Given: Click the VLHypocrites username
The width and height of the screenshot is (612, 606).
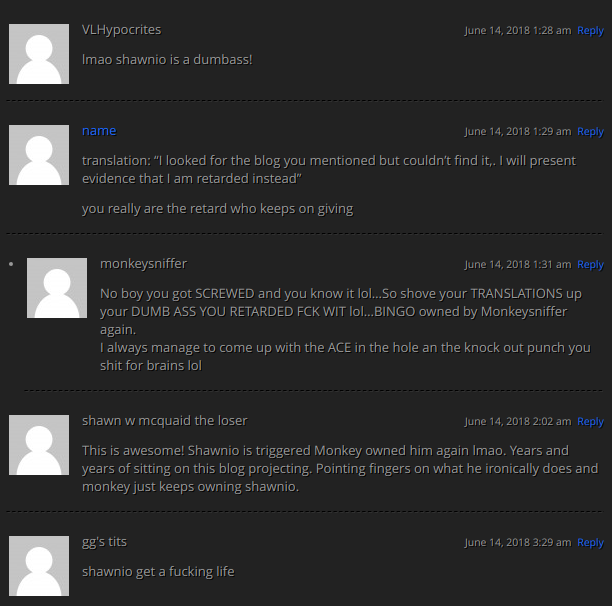Looking at the screenshot, I should (x=121, y=30).
